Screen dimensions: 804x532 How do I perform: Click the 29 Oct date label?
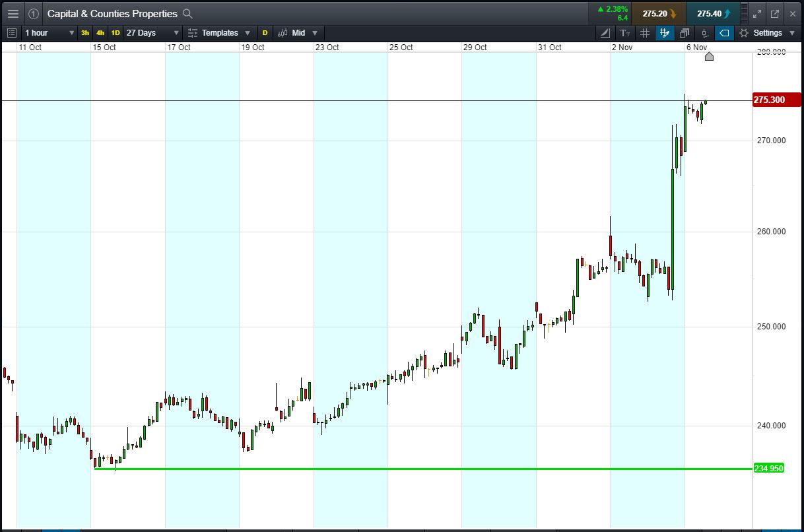(475, 47)
